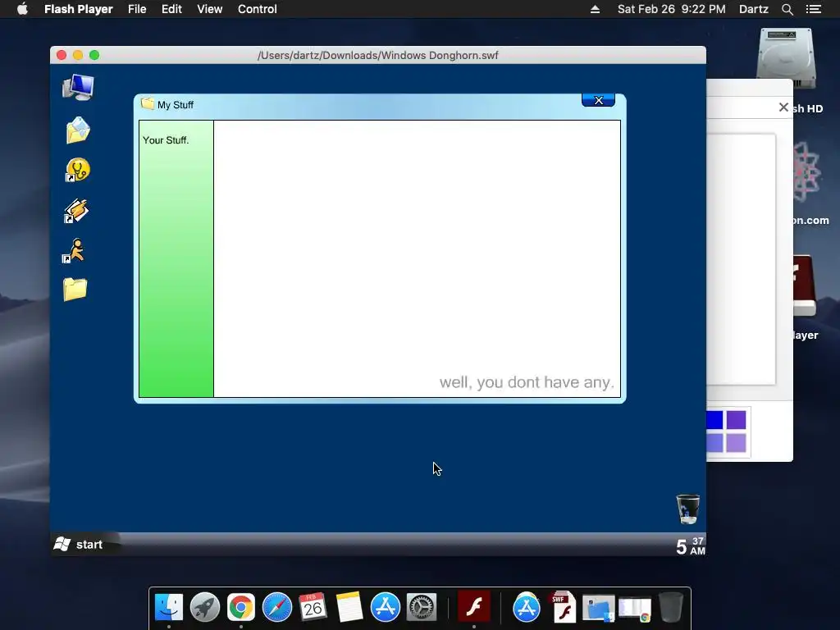Open App Store from the Dock

[x=386, y=608]
